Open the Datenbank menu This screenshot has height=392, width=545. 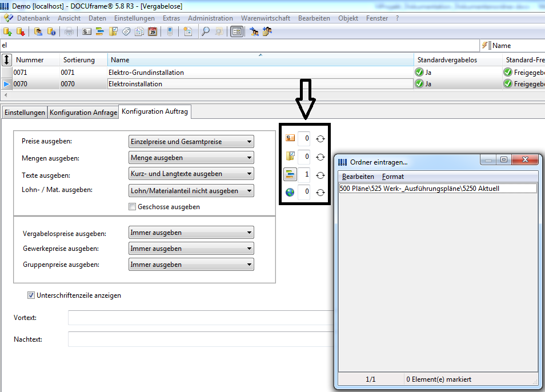(x=33, y=18)
